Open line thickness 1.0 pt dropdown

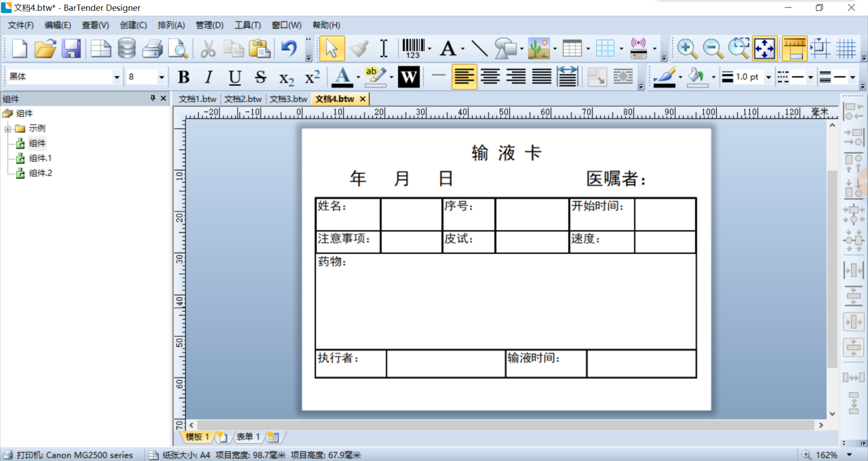[768, 77]
